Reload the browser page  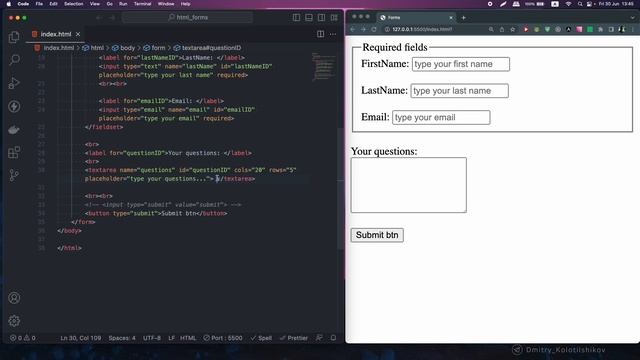tap(373, 29)
